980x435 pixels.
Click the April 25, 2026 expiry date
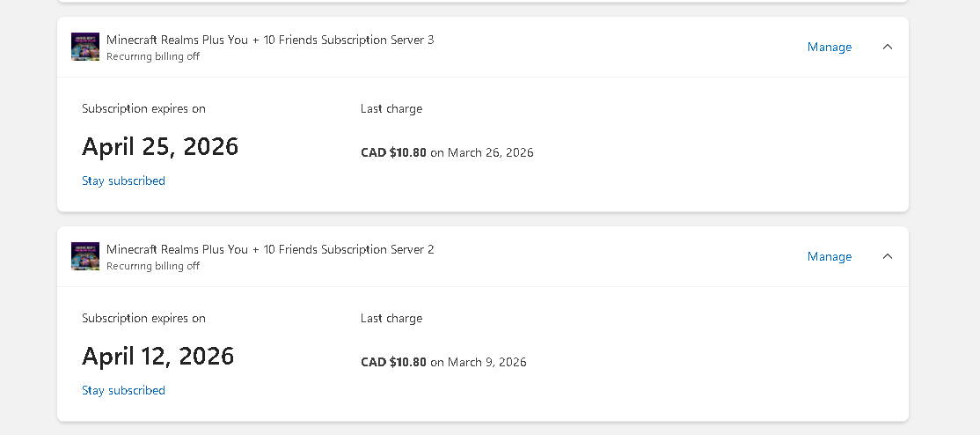(x=160, y=146)
